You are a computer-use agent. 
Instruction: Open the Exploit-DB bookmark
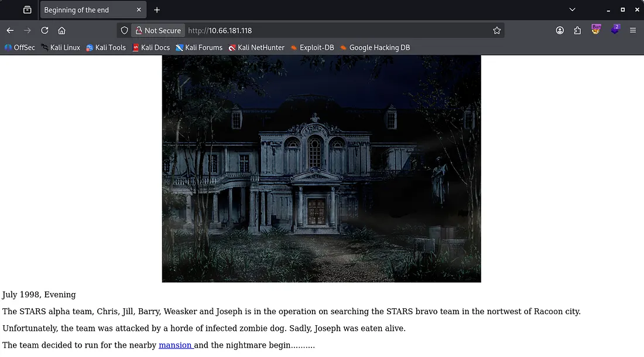click(312, 47)
